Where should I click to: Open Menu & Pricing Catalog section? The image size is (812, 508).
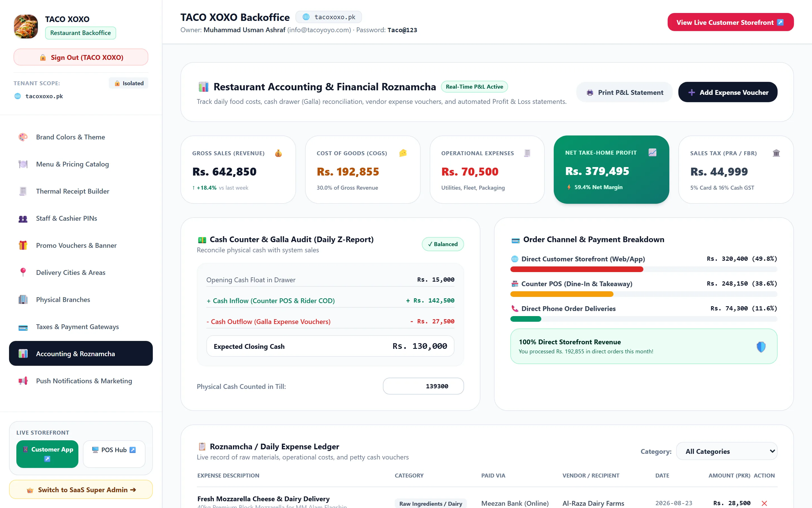(81, 164)
